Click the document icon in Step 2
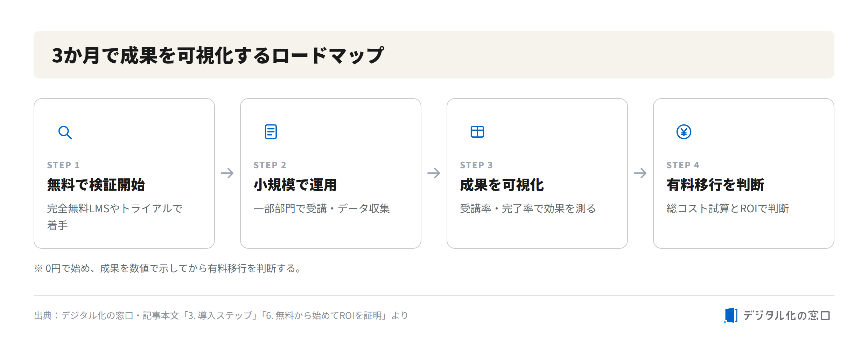Image resolution: width=868 pixels, height=356 pixels. [x=271, y=132]
